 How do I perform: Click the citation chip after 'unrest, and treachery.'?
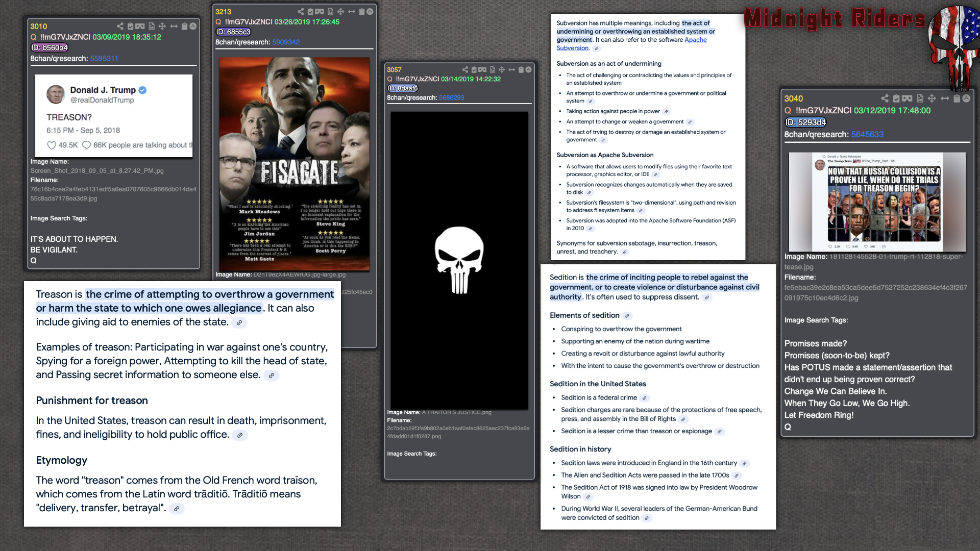click(x=624, y=252)
